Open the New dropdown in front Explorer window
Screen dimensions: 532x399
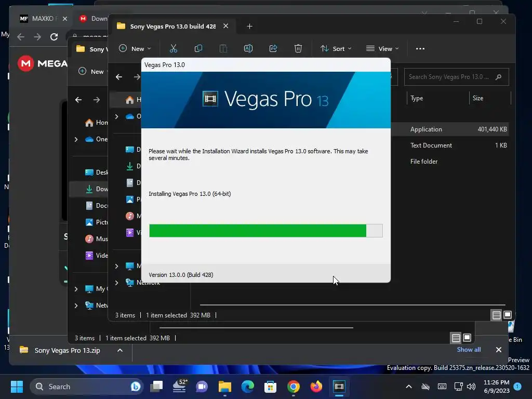(135, 48)
